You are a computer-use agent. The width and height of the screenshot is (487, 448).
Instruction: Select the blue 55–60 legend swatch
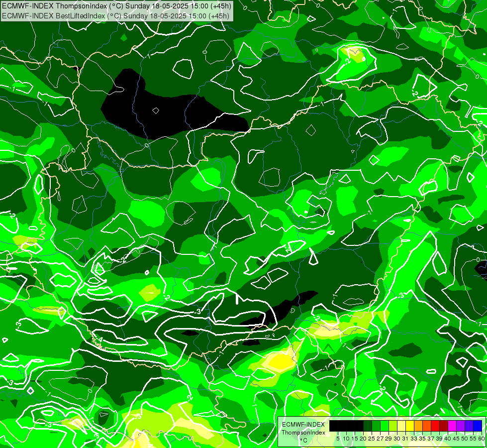478,426
